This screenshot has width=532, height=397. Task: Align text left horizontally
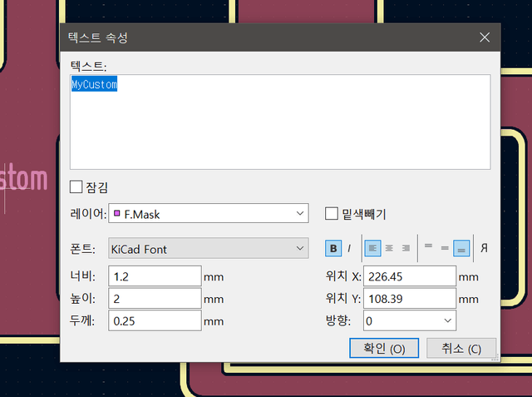point(372,248)
